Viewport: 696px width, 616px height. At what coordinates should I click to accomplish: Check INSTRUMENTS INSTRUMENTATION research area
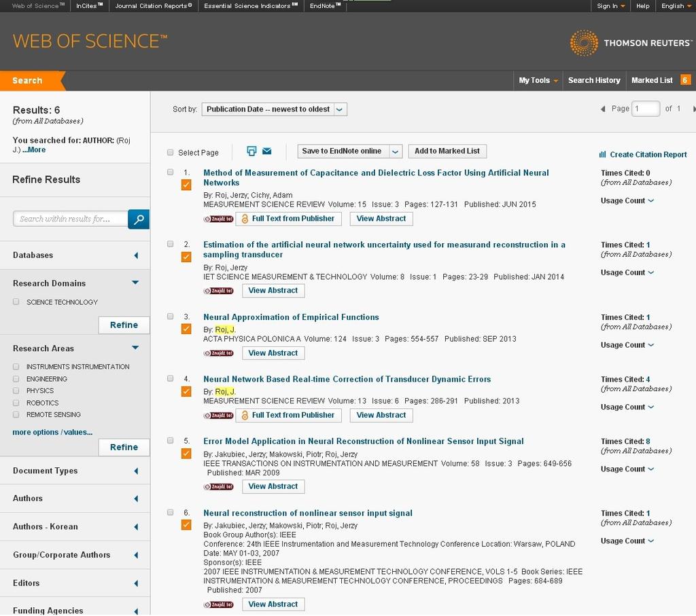[16, 367]
